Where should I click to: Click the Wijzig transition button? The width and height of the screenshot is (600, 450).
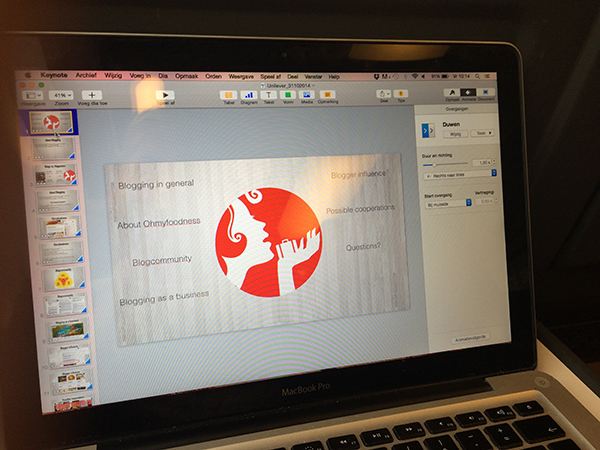[455, 134]
